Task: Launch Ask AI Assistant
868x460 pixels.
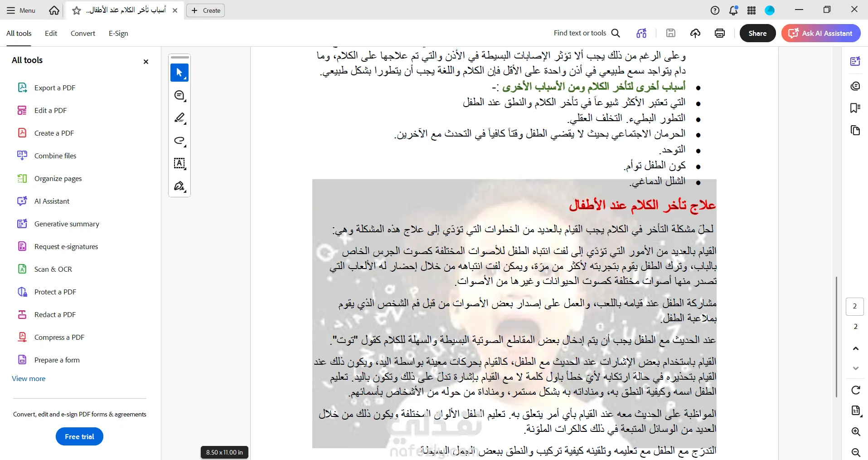Action: (x=821, y=33)
